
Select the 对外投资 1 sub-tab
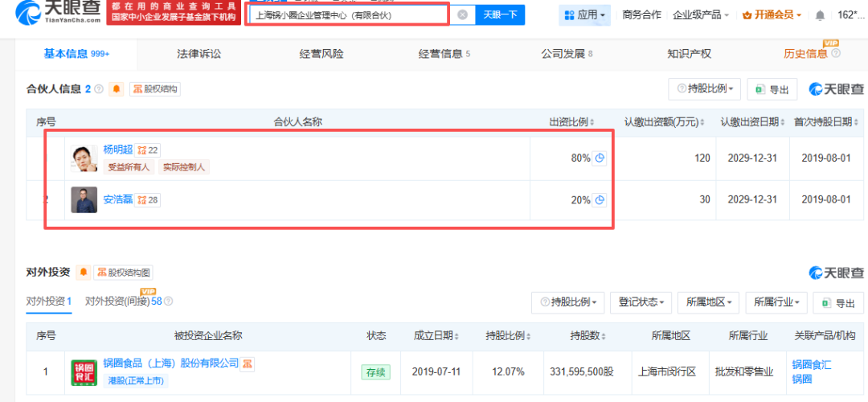pyautogui.click(x=49, y=301)
